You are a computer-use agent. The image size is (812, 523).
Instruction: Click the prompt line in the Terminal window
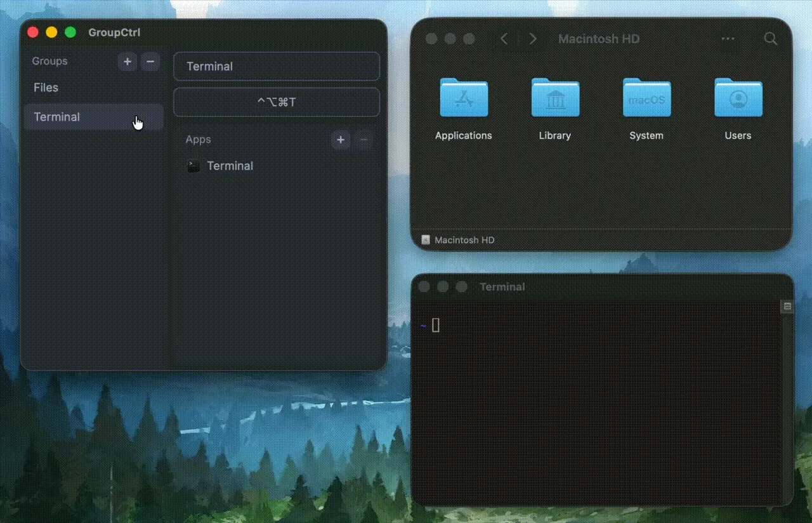(x=430, y=326)
